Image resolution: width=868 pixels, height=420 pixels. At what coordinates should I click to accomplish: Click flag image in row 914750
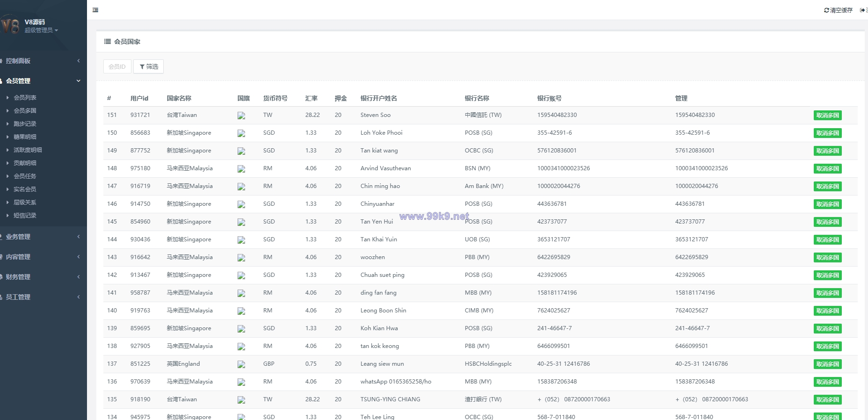pyautogui.click(x=241, y=204)
